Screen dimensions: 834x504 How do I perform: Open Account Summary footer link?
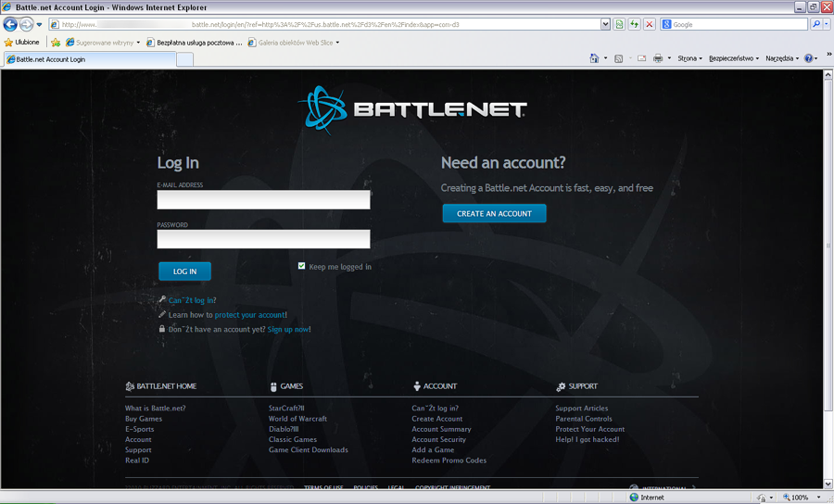[x=441, y=429]
